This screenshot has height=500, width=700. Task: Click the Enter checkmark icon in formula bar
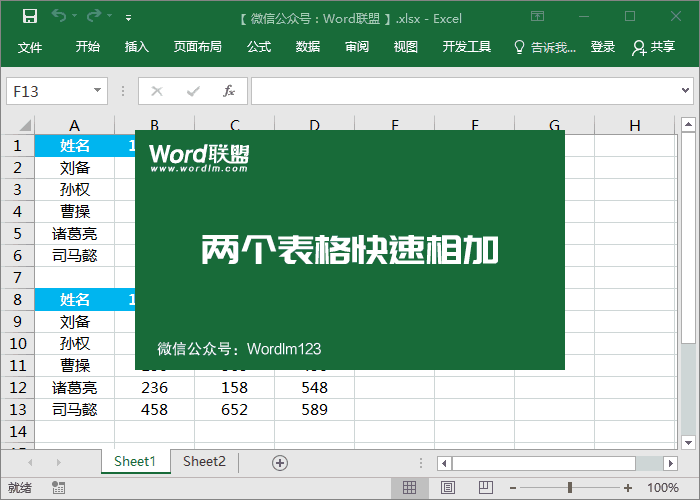(193, 91)
